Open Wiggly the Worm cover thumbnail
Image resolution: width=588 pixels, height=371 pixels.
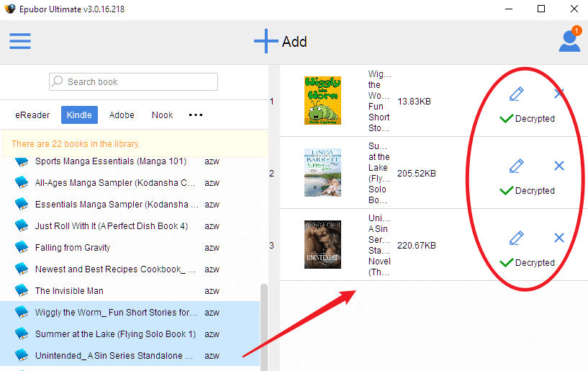tap(322, 101)
